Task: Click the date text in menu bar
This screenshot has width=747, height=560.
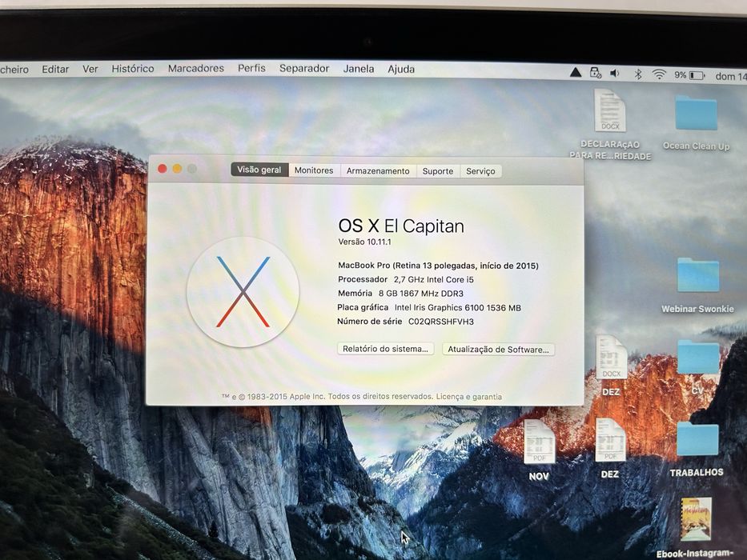Action: coord(731,76)
